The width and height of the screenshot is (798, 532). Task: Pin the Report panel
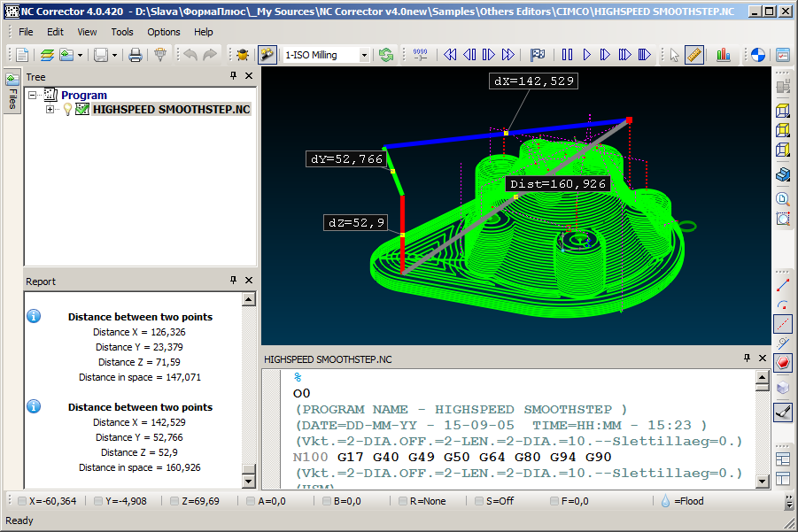tap(233, 281)
